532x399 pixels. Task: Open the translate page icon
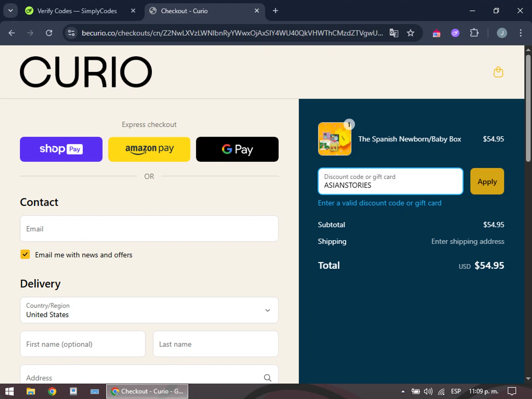tap(394, 33)
